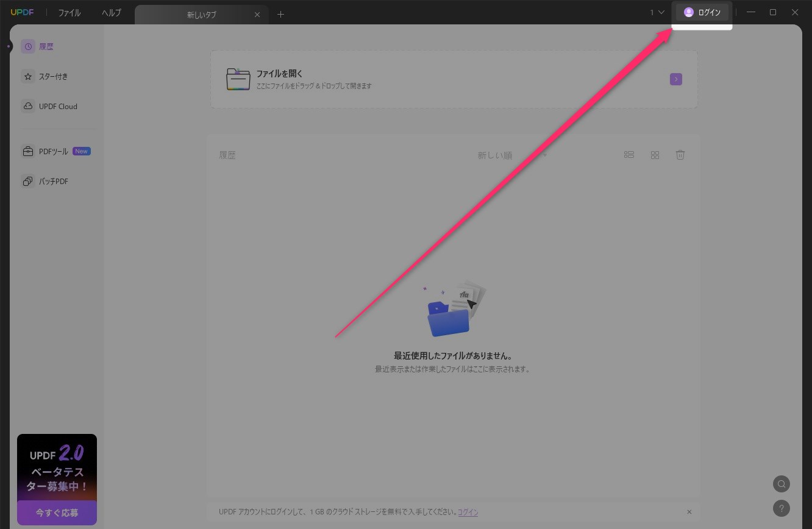Select the スター付き starred icon
The image size is (812, 529).
(x=28, y=77)
